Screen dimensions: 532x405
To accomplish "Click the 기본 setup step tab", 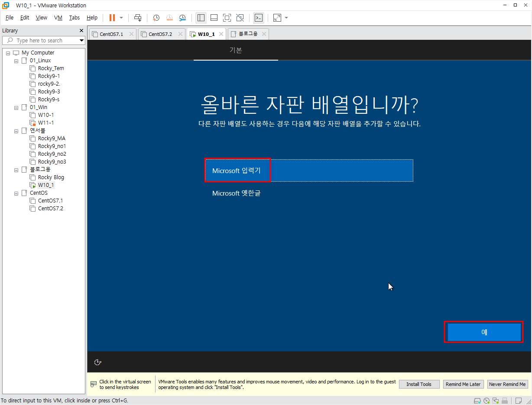I will coord(236,50).
